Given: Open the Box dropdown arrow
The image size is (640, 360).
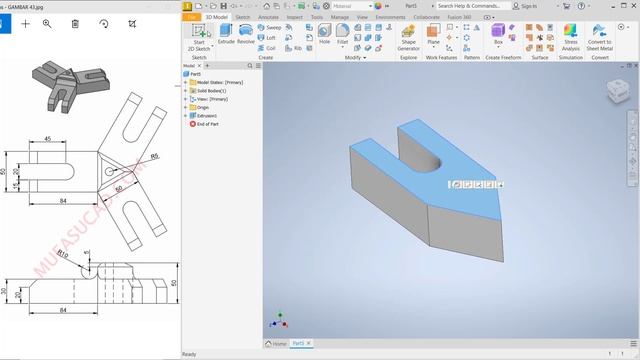Looking at the screenshot, I should [x=498, y=48].
